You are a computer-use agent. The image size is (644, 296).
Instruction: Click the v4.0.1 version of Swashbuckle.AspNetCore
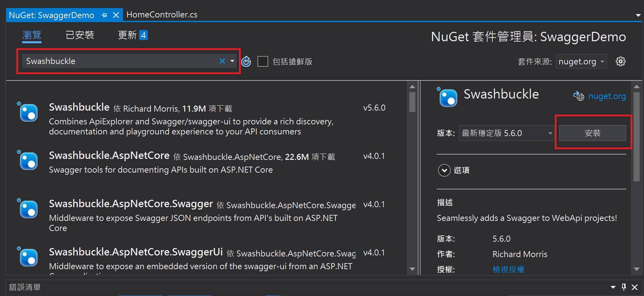coord(374,156)
